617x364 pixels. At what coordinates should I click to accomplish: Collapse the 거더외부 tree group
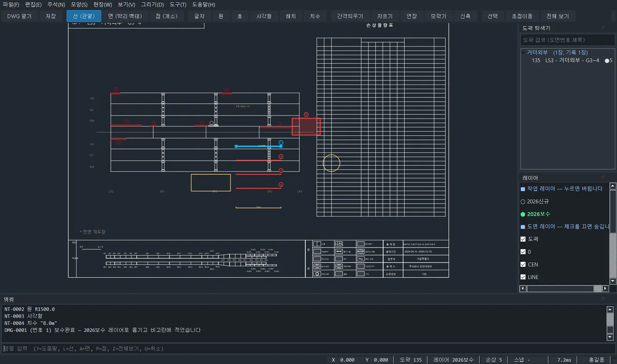523,52
